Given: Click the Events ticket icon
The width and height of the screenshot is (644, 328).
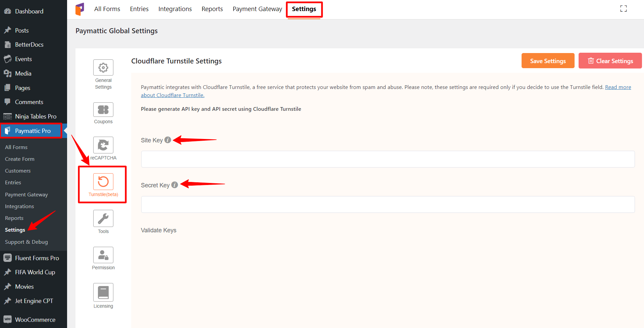Looking at the screenshot, I should coord(8,59).
